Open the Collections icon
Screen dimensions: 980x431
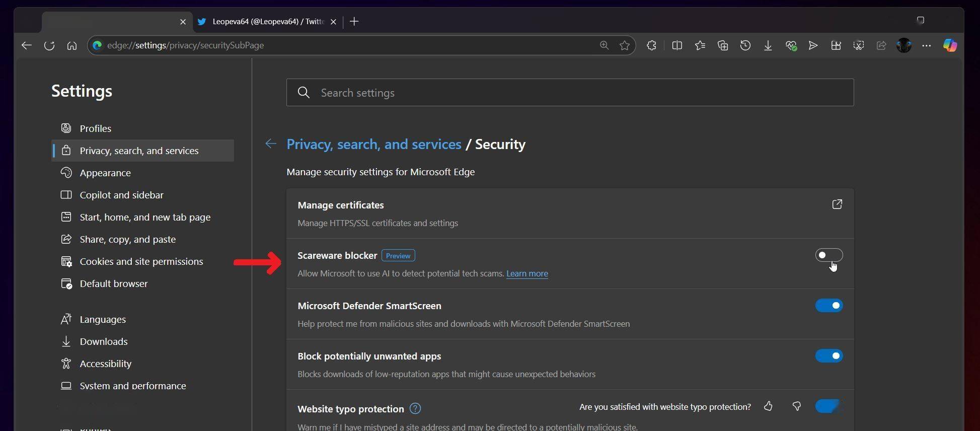pyautogui.click(x=723, y=45)
